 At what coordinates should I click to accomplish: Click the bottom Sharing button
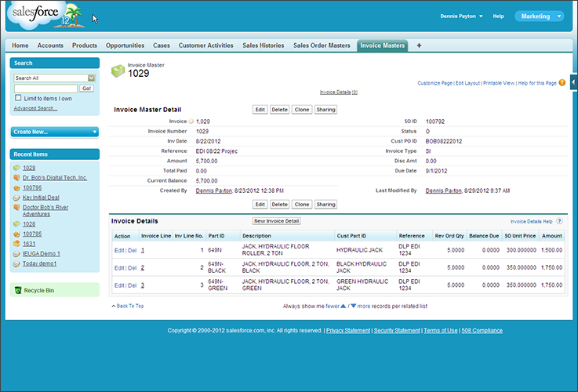click(325, 204)
